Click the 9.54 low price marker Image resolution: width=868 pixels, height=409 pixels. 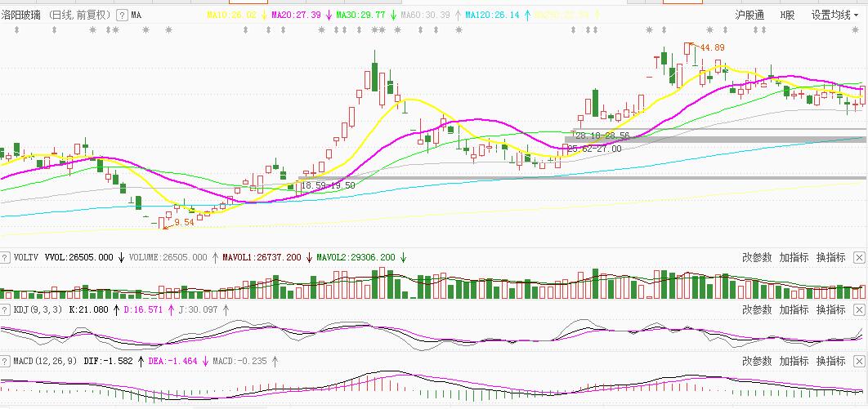[183, 222]
